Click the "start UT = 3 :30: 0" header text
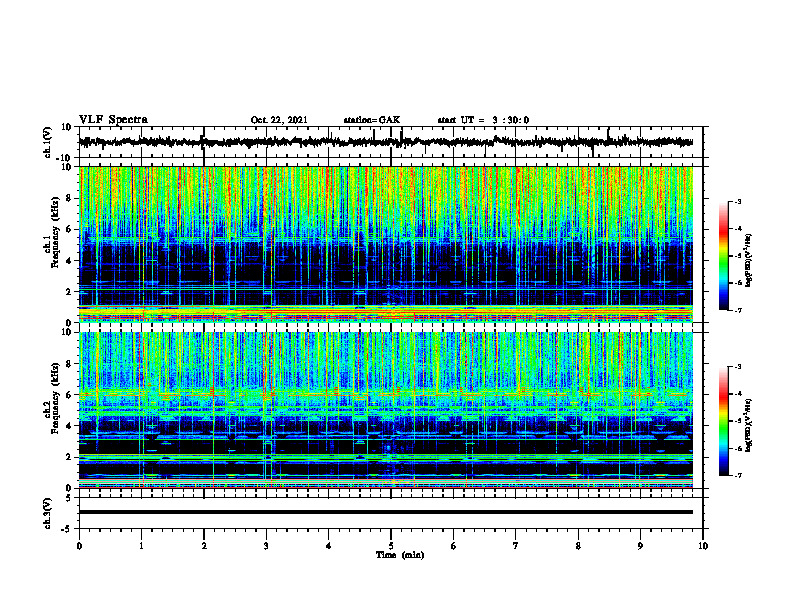792x612 pixels. [x=483, y=120]
